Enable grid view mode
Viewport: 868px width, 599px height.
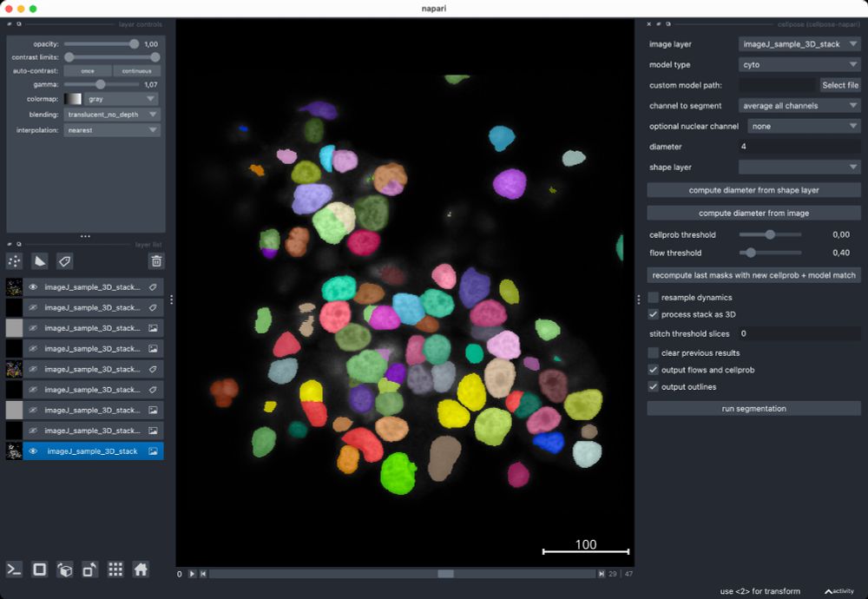point(114,569)
